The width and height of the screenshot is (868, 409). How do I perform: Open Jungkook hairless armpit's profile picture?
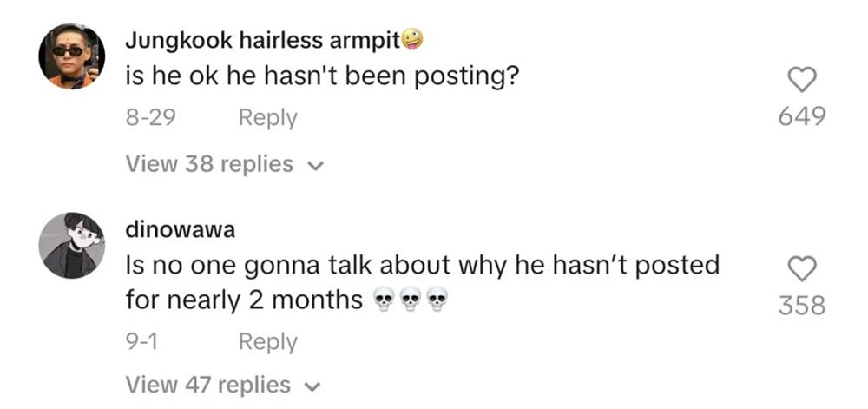point(71,56)
